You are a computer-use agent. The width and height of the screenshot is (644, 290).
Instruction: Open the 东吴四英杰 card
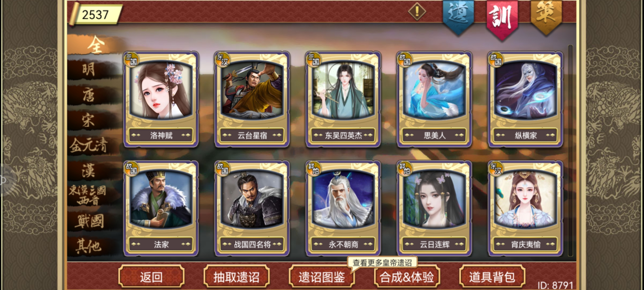[x=343, y=99]
